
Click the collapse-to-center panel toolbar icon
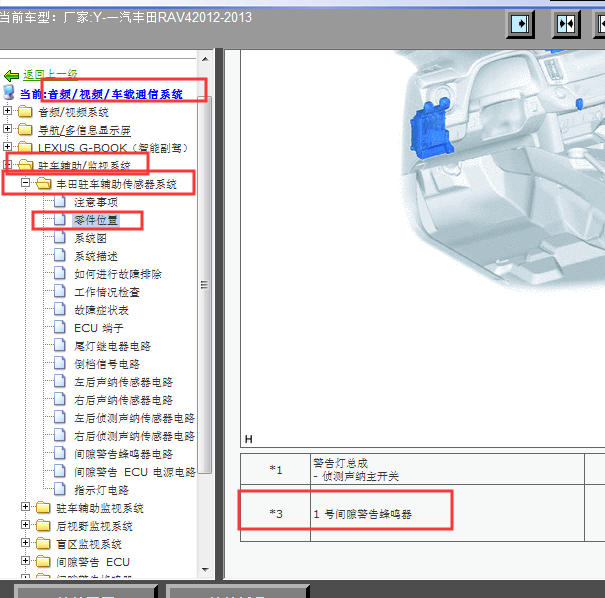click(566, 24)
